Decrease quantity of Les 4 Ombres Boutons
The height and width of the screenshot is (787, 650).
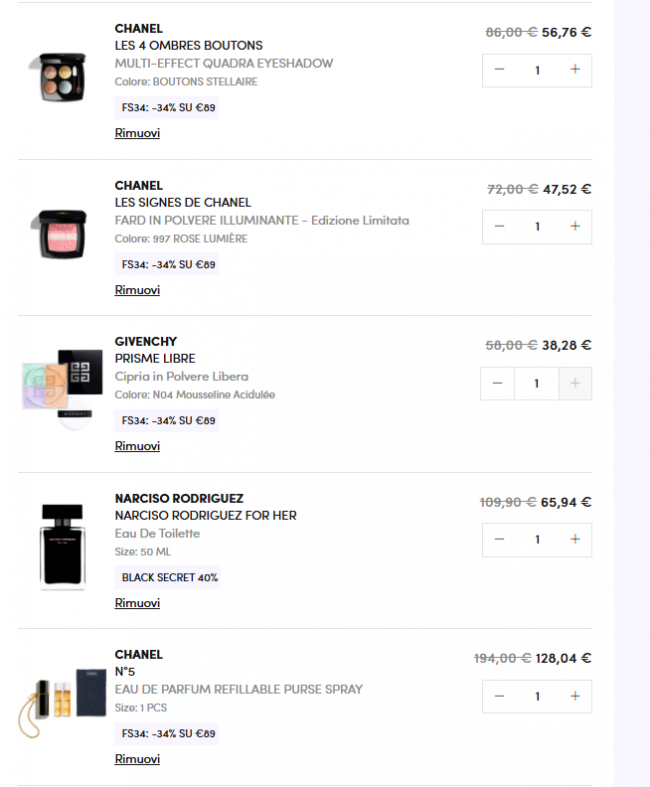click(499, 70)
